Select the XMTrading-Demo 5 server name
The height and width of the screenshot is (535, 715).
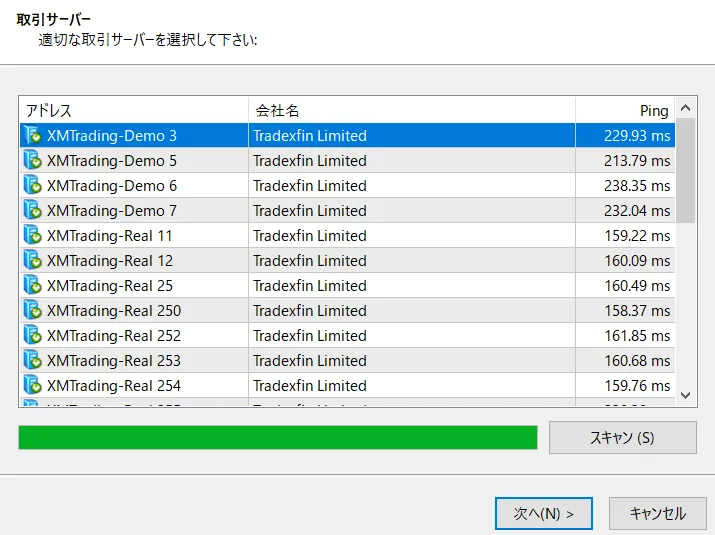coord(112,161)
